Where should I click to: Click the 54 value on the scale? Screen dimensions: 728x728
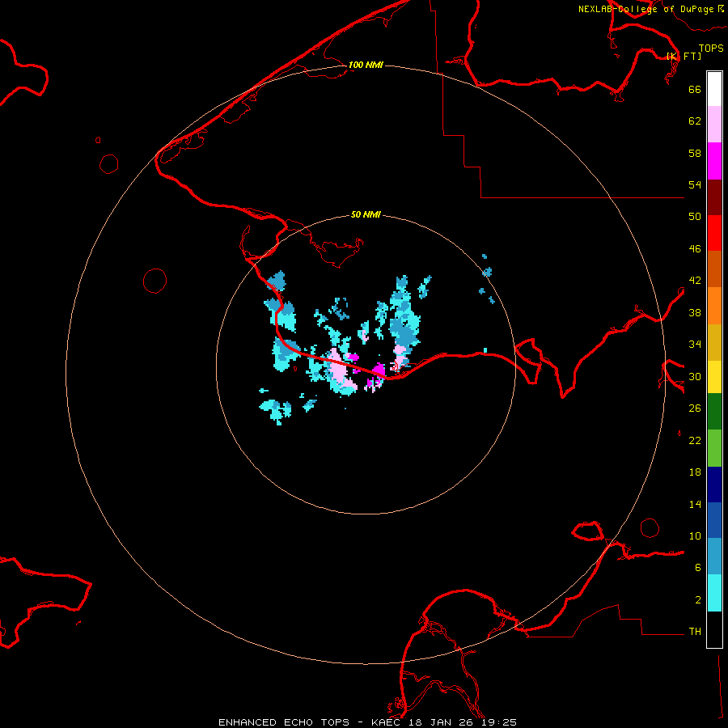click(x=695, y=184)
